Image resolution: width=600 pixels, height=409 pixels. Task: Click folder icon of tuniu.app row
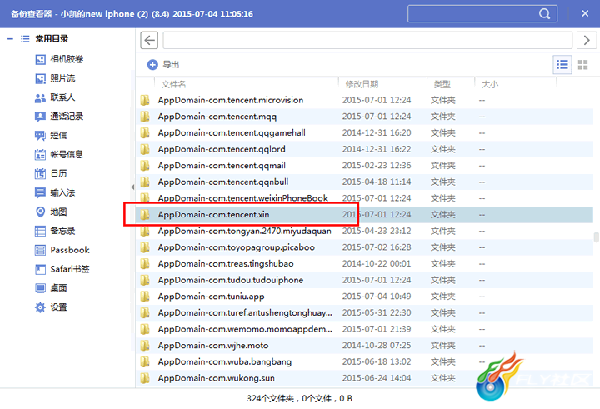coord(145,297)
